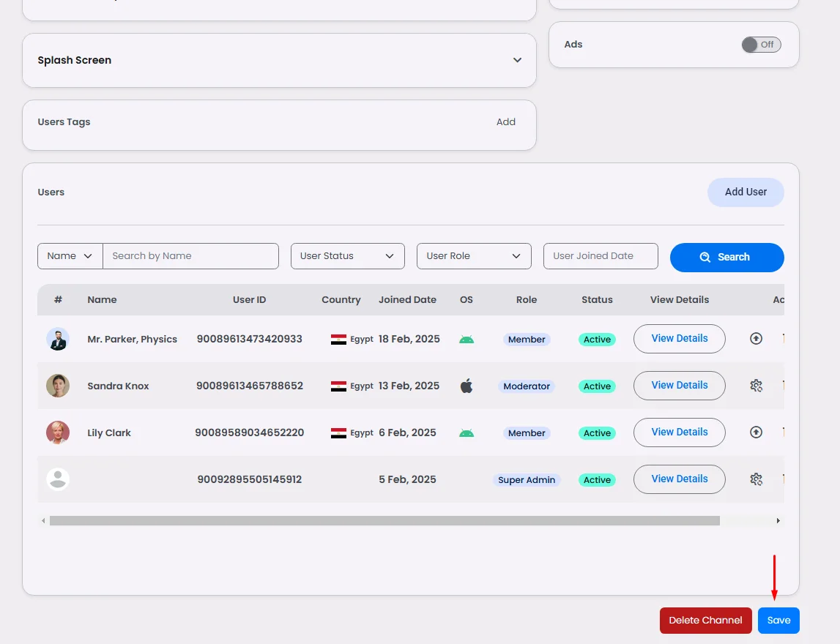Image resolution: width=840 pixels, height=644 pixels.
Task: Click the Android OS icon for Mr. Parker
Action: (x=467, y=340)
